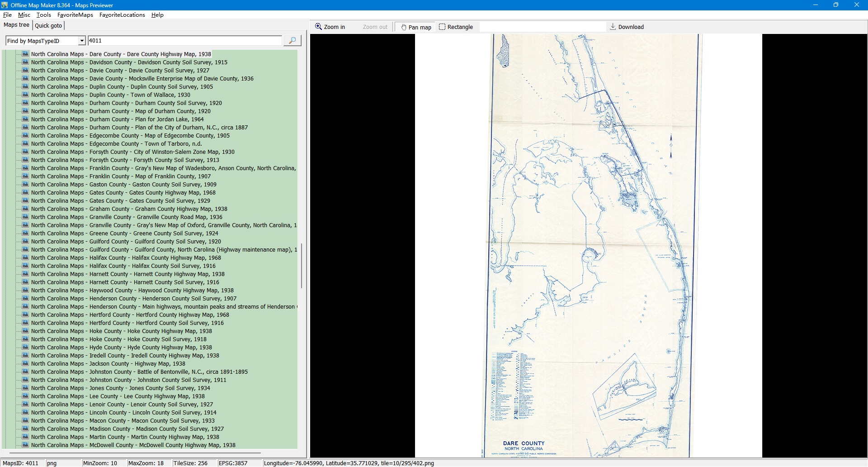The width and height of the screenshot is (868, 467).
Task: Click map icon beside Dare County Highway Map
Action: tap(26, 54)
